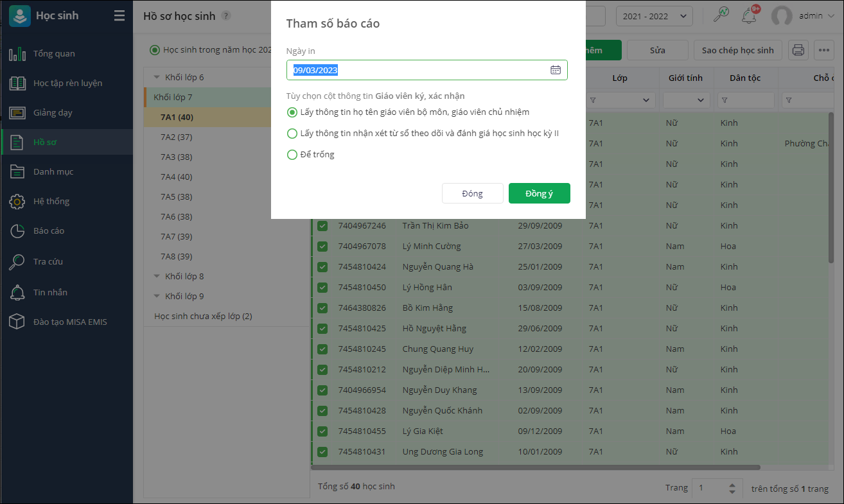Click the Giới tính column header
This screenshot has height=504, width=844.
(x=685, y=78)
